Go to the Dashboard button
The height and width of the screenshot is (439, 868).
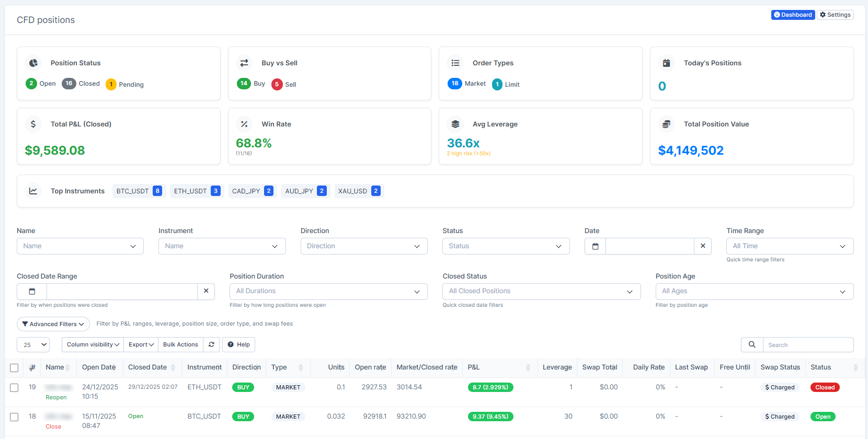coord(793,15)
